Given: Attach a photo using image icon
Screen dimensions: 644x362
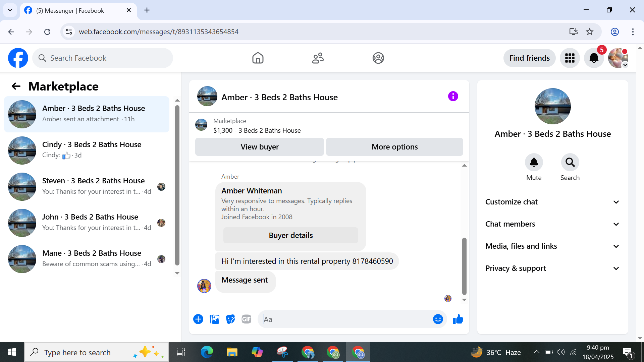Looking at the screenshot, I should click(214, 319).
